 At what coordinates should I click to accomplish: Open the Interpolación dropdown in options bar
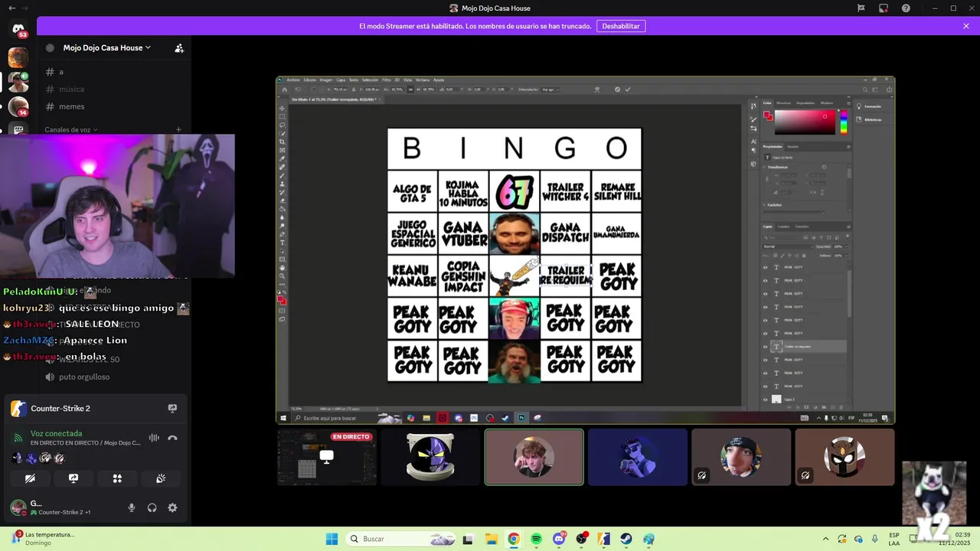[550, 90]
